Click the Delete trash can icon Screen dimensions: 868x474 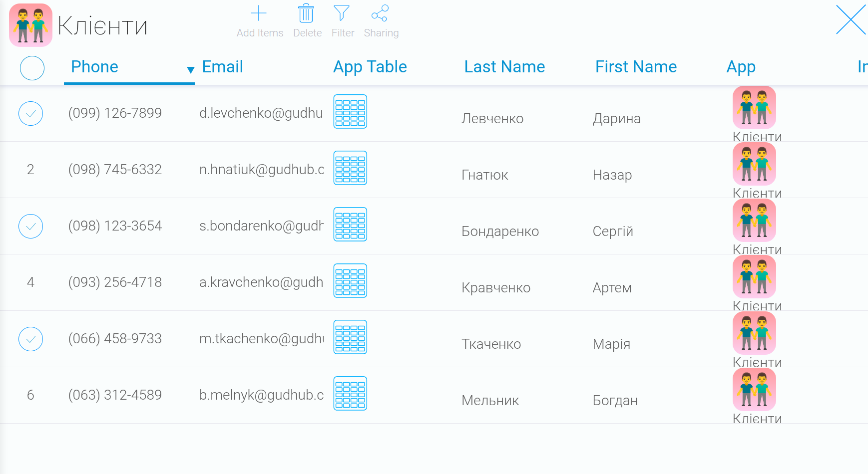coord(306,13)
